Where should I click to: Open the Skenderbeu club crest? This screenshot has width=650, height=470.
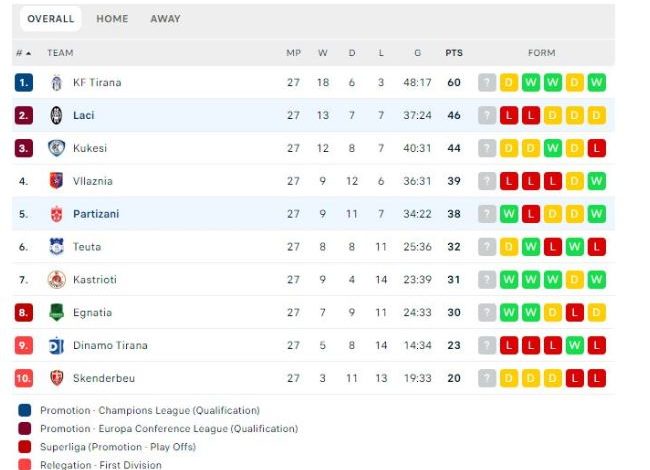[56, 378]
